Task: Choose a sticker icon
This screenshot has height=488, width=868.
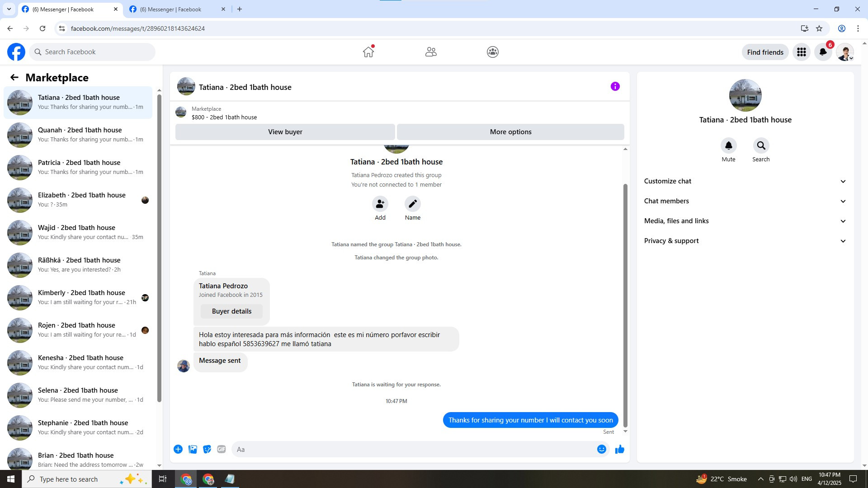Action: point(207,449)
